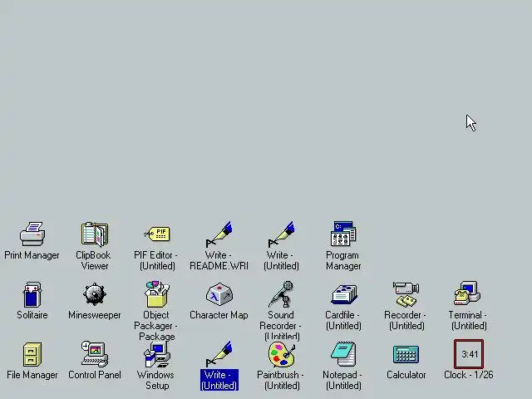532x399 pixels.
Task: Click the Notepad - (Untitled) icon
Action: pos(343,354)
